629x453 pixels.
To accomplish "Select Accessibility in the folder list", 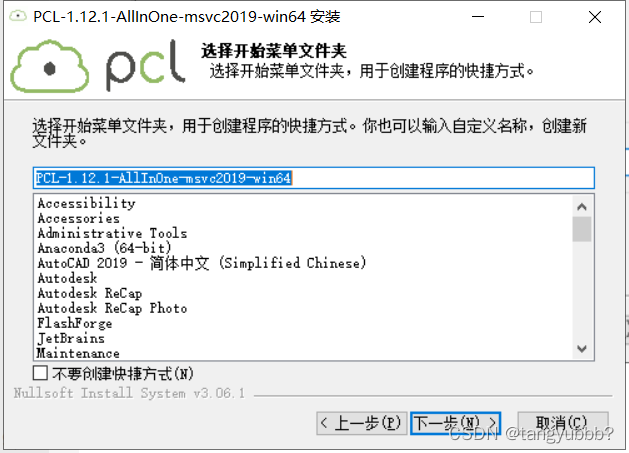I will click(87, 203).
